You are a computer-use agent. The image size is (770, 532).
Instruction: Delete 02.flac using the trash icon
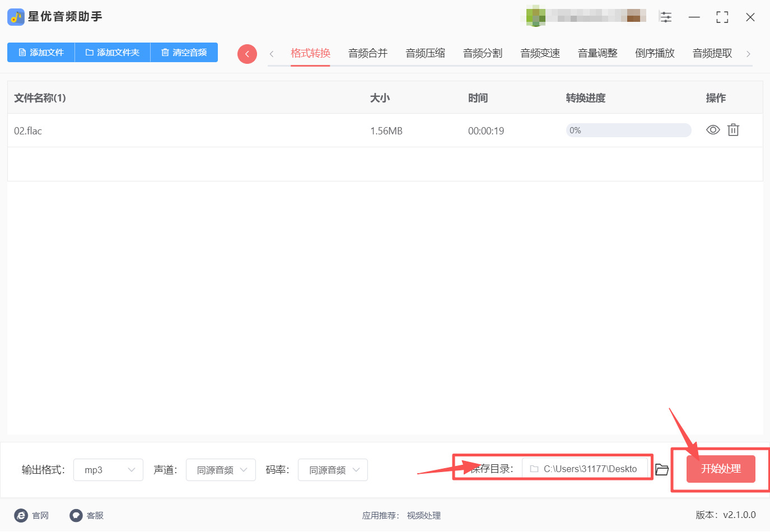733,130
